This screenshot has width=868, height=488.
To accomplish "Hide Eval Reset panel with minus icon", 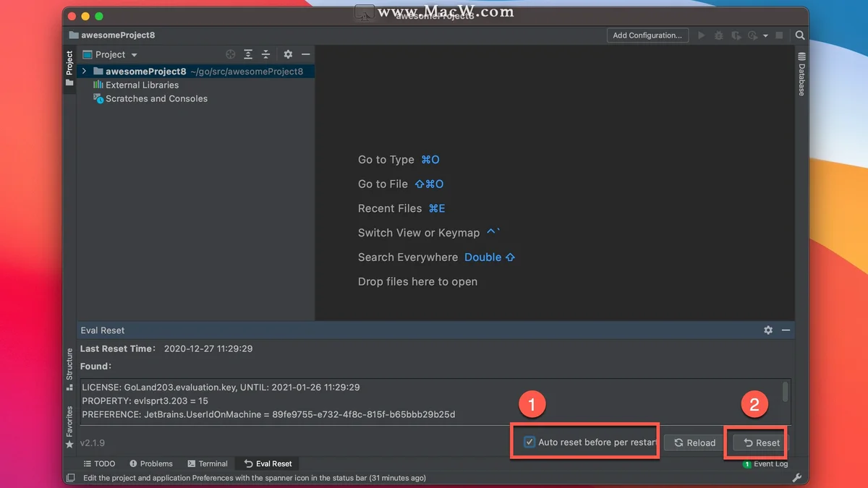I will 786,330.
